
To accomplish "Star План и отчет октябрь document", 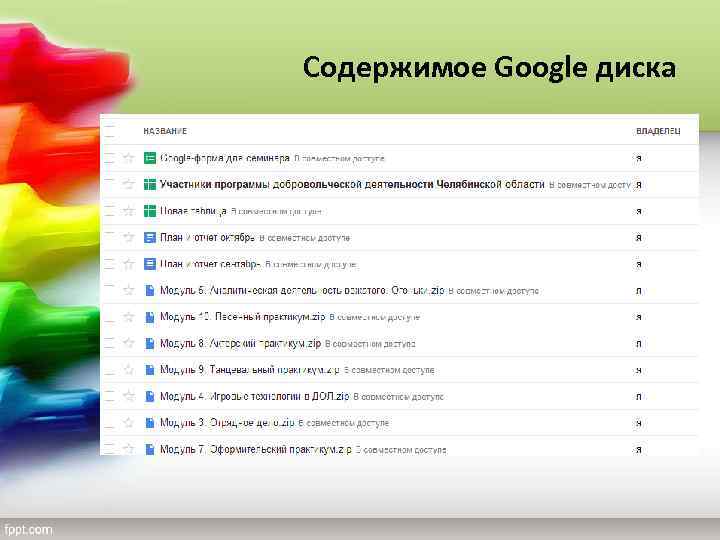I will coord(129,237).
